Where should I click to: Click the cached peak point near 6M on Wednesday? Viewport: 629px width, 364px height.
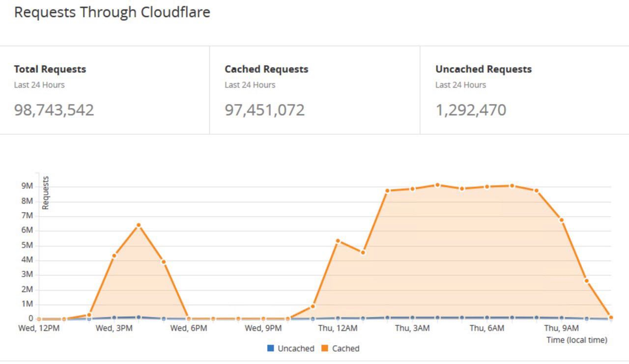139,225
